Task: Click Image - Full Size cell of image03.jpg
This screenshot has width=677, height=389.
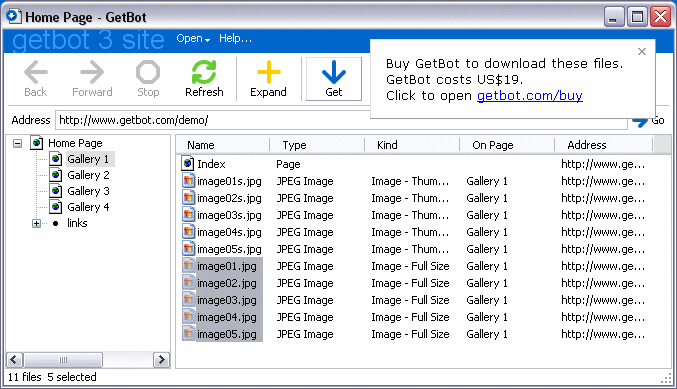Action: (410, 300)
